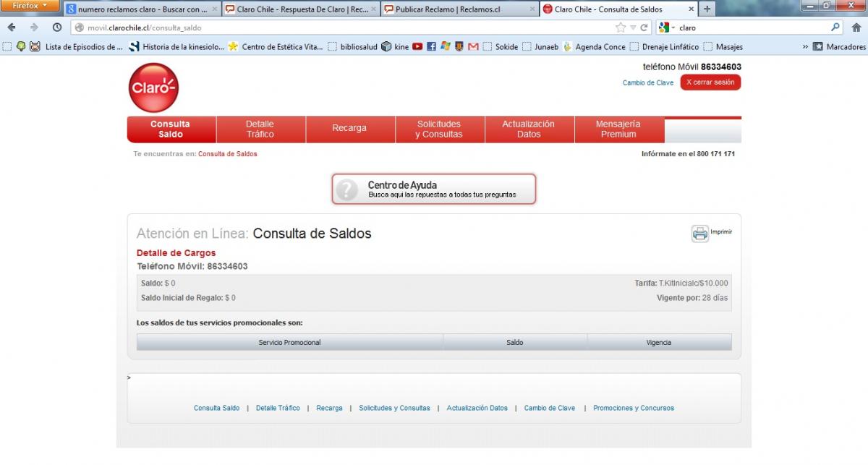The width and height of the screenshot is (868, 465).
Task: Click the search magnifier icon
Action: [x=836, y=27]
